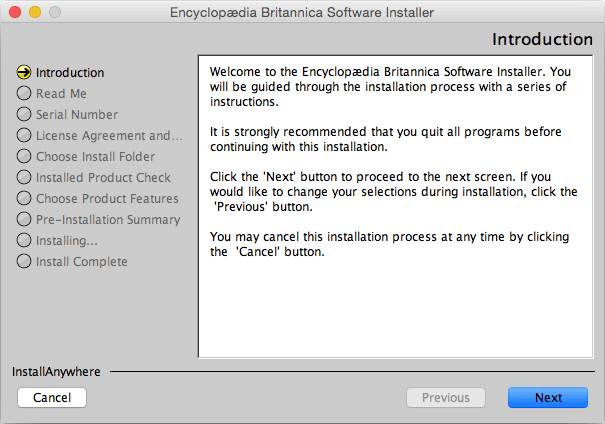Click the circle icon beside Choose Install Folder
Viewport: 605px width, 424px height.
coord(24,156)
